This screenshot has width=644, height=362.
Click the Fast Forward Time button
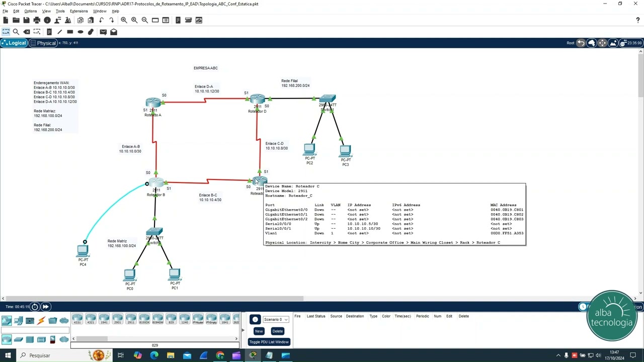(x=45, y=307)
